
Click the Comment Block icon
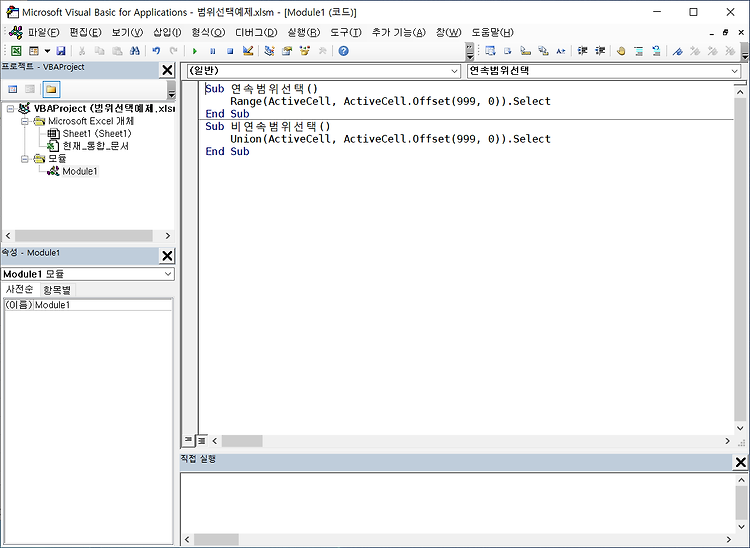click(x=639, y=51)
